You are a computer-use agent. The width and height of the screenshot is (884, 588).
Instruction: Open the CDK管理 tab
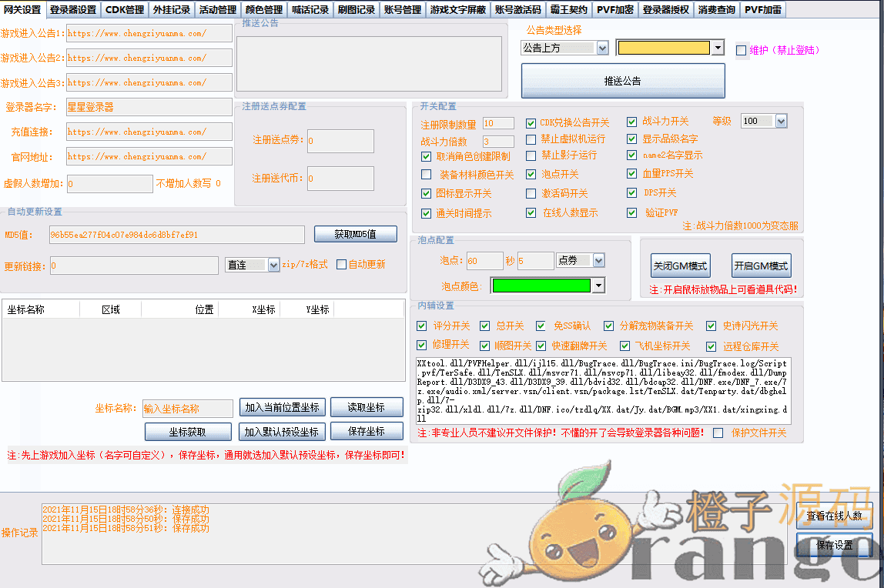(x=125, y=10)
